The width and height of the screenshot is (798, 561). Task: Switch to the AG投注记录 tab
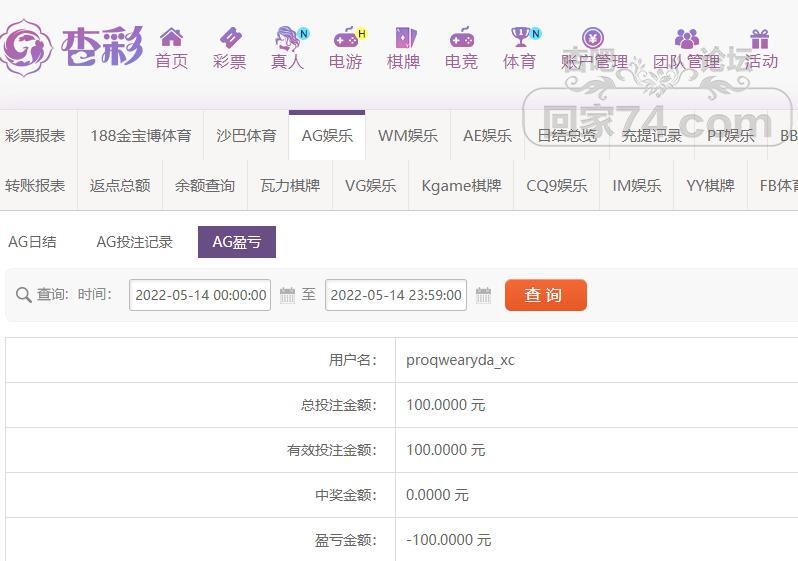tap(134, 242)
